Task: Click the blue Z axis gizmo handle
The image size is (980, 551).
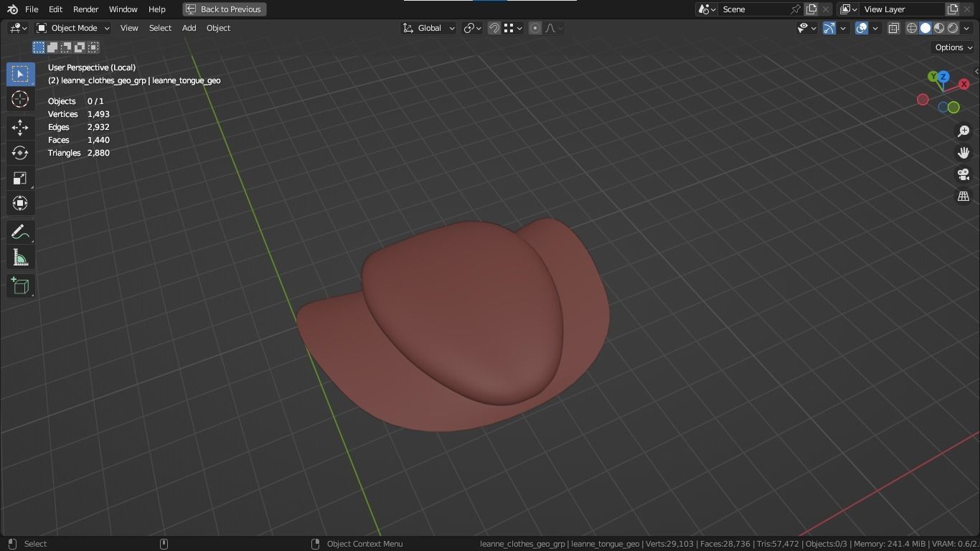Action: tap(943, 76)
